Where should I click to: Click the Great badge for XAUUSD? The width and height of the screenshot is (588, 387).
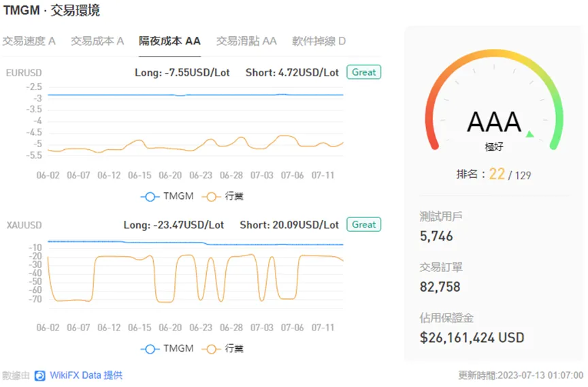click(x=363, y=224)
